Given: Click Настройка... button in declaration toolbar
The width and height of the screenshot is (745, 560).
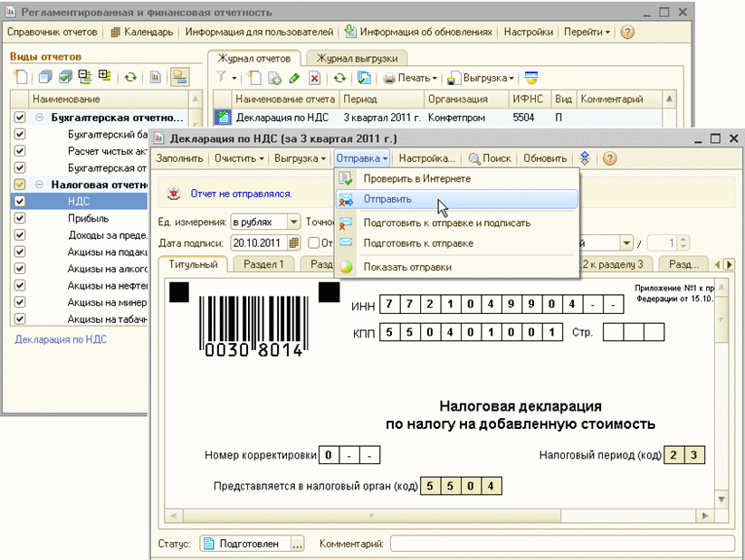Looking at the screenshot, I should [426, 158].
